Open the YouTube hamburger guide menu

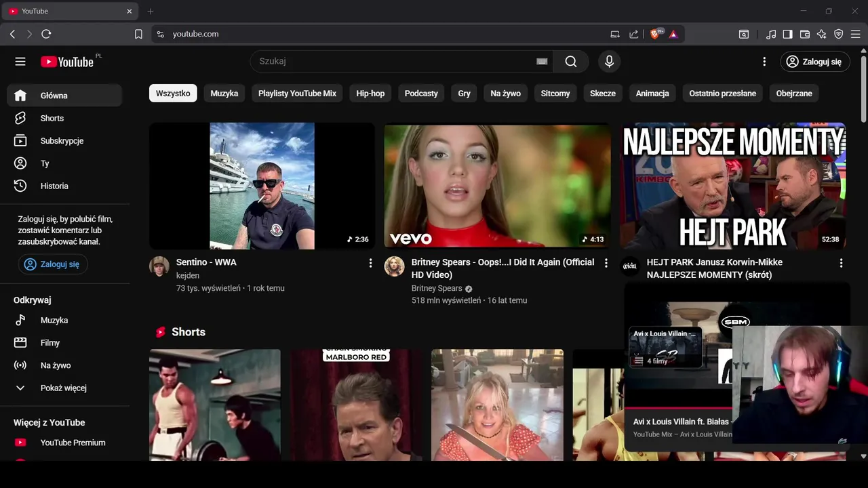click(x=20, y=62)
